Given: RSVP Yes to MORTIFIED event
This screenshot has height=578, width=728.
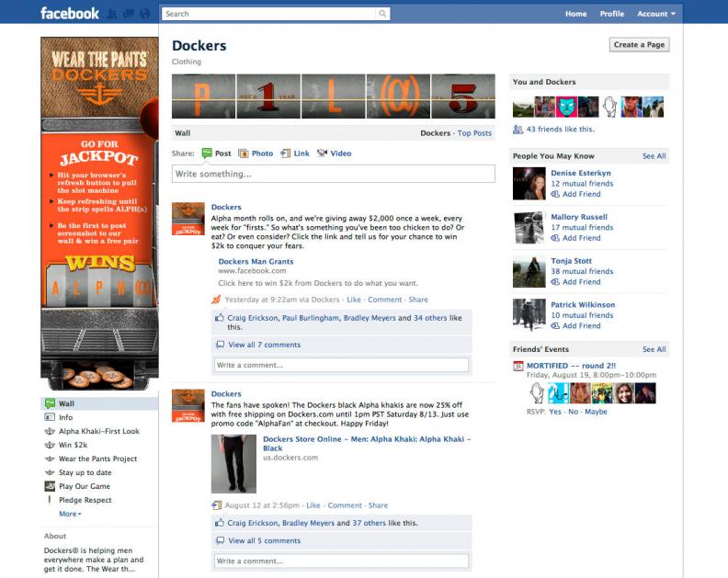Looking at the screenshot, I should tap(555, 412).
